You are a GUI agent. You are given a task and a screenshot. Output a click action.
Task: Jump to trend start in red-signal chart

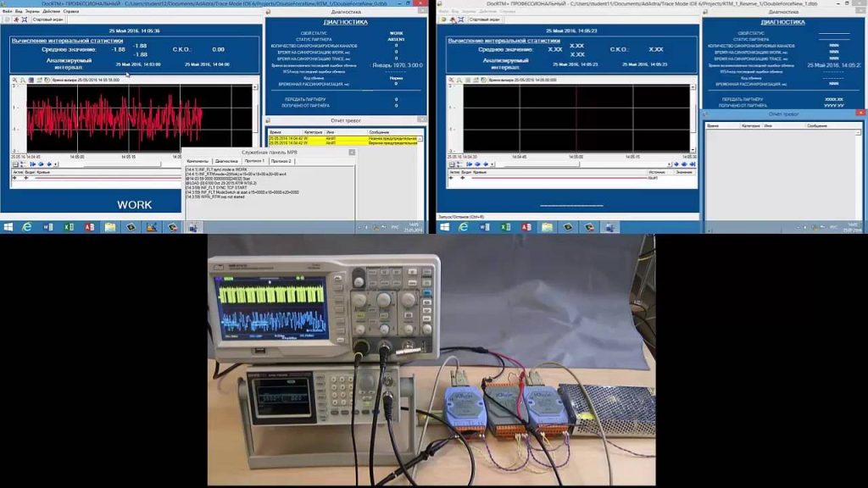(x=33, y=164)
